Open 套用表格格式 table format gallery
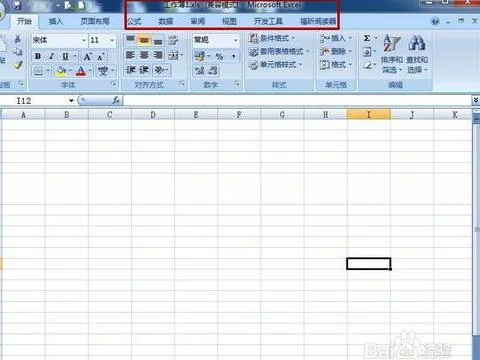The image size is (480, 360). click(x=279, y=51)
